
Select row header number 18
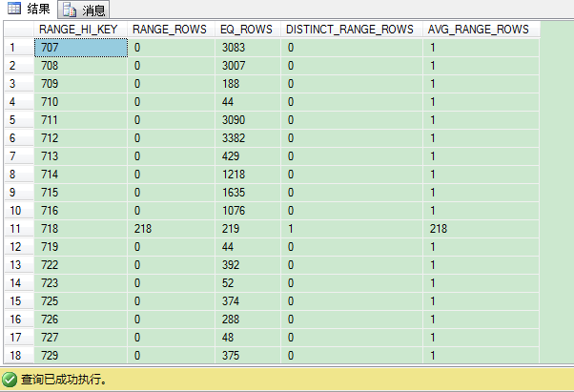pos(19,356)
